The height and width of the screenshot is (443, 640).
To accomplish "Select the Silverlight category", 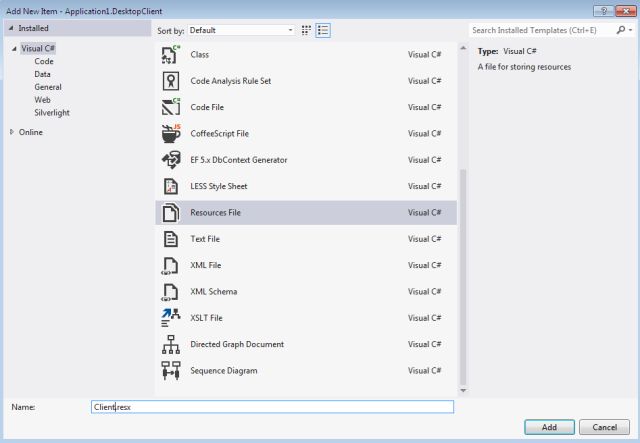I will [x=52, y=113].
